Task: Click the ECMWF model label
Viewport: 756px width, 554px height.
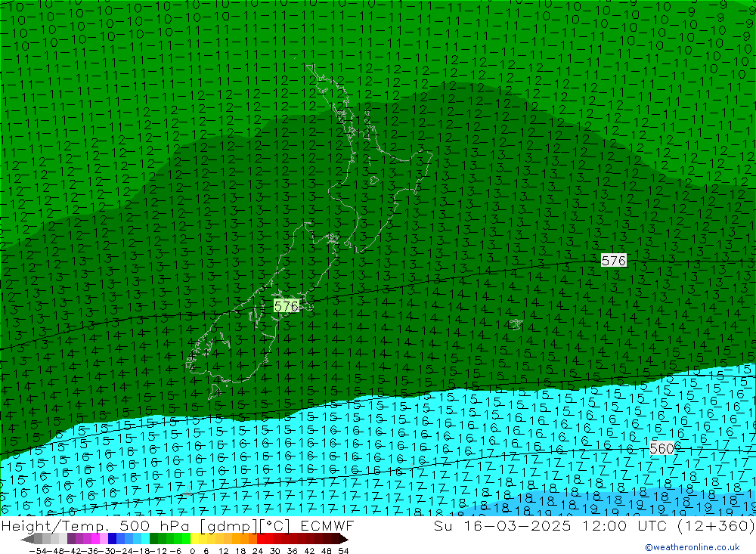Action: click(x=327, y=526)
